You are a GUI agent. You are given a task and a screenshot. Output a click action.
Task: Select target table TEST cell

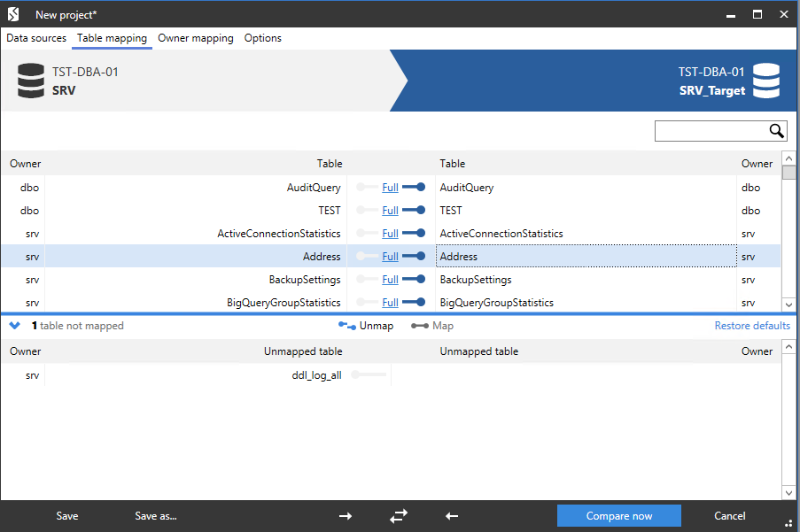[586, 210]
